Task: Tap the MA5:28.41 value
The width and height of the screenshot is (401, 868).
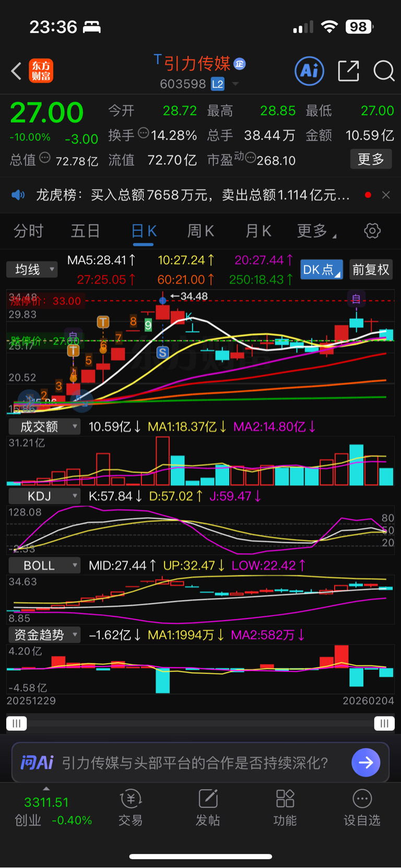Action: (101, 259)
